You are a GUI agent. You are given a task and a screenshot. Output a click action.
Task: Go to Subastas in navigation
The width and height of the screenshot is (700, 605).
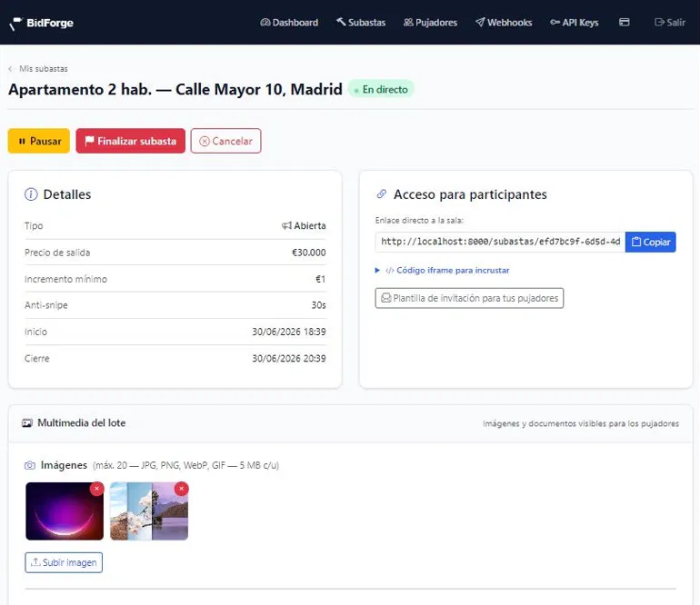tap(361, 23)
